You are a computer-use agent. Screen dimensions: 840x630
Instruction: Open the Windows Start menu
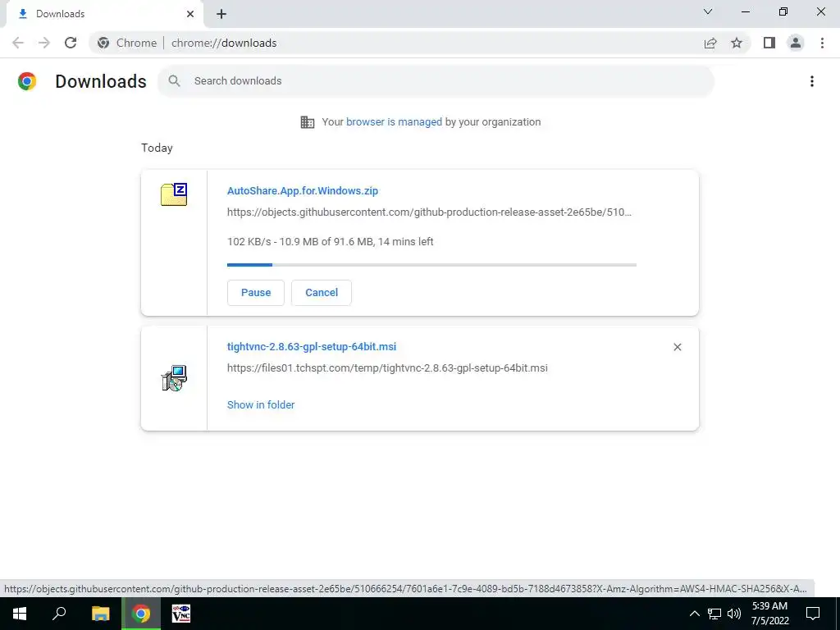20,614
